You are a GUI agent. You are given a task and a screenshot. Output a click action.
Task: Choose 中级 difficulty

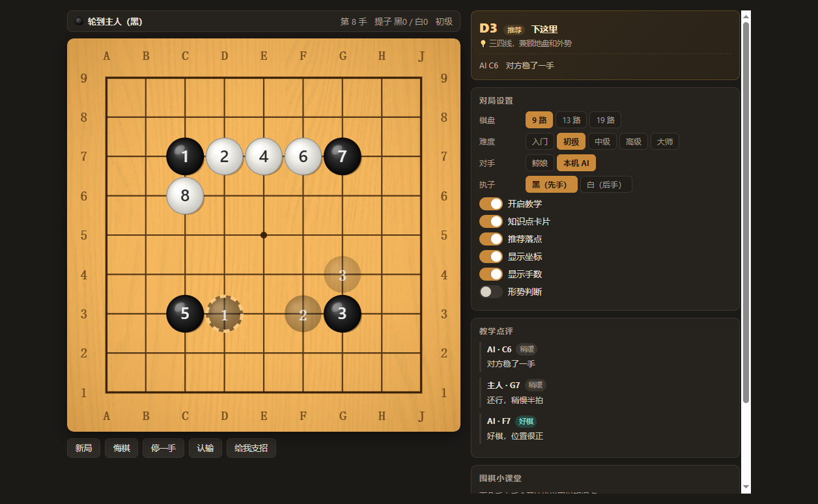(x=602, y=141)
